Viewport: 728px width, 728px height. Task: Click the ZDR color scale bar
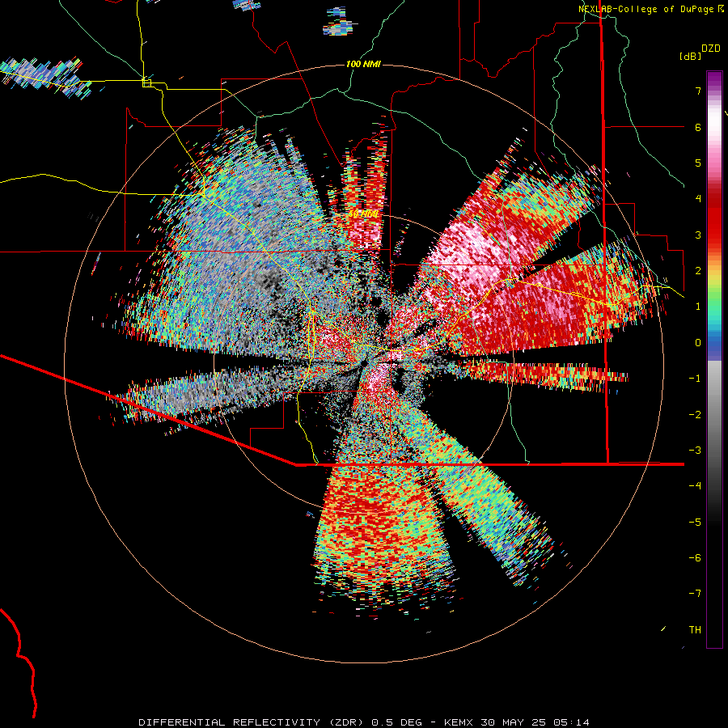[714, 359]
